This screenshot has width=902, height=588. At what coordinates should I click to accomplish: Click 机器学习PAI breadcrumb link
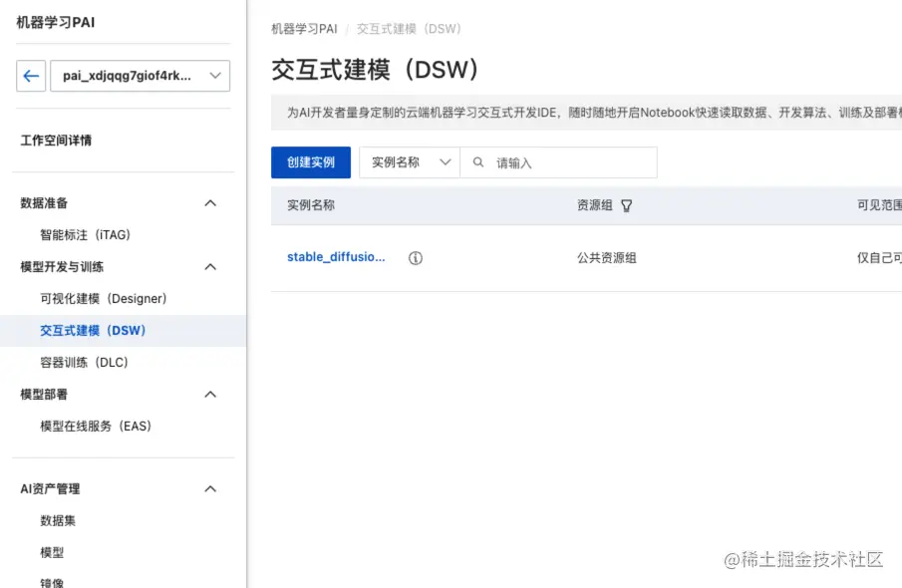[304, 29]
